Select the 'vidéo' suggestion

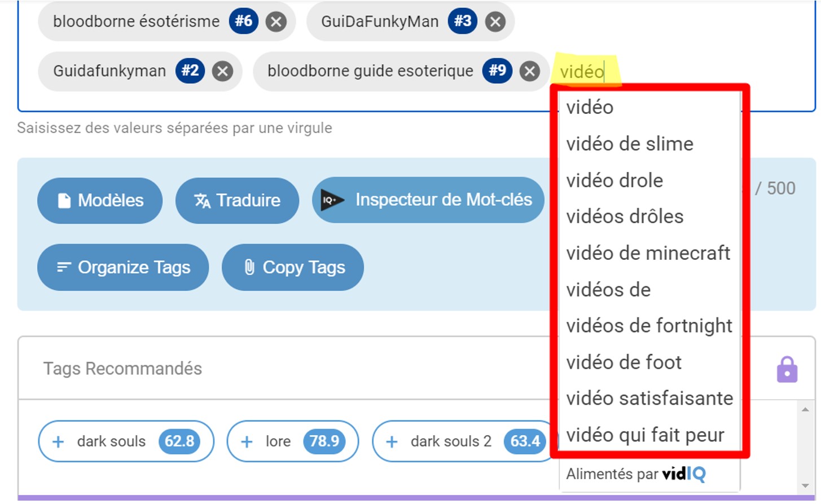(649, 107)
